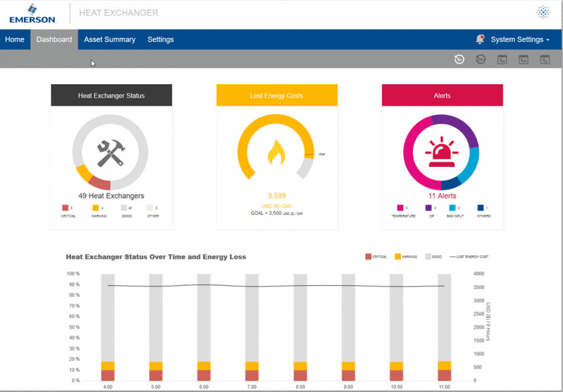Screen dimensions: 563x392
Task: Select the 1-month calendar range icon
Action: coord(524,59)
